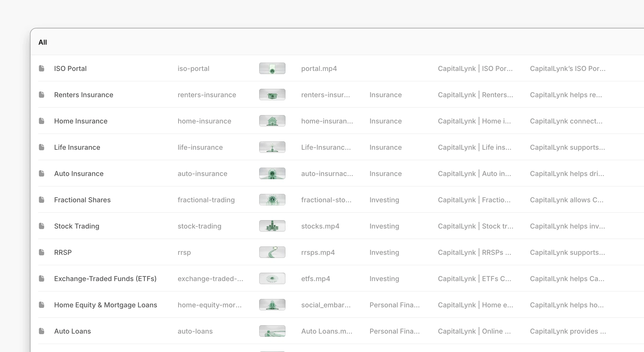Click the page icon beside Stock Trading

coord(42,226)
